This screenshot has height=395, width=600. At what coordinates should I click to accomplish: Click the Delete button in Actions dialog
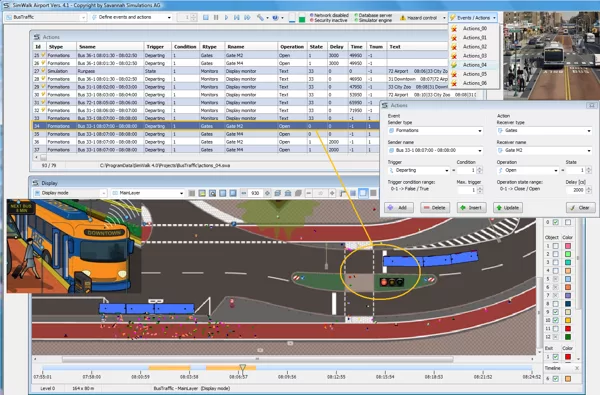(435, 207)
